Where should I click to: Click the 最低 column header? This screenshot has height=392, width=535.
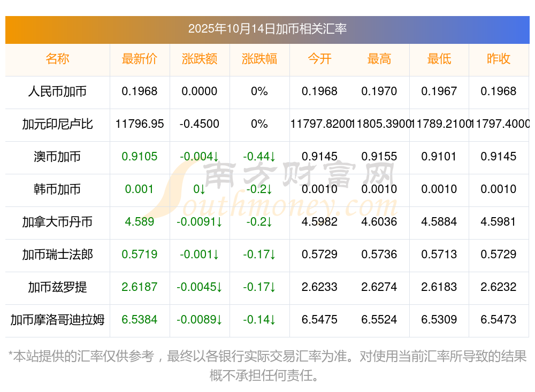(x=439, y=59)
